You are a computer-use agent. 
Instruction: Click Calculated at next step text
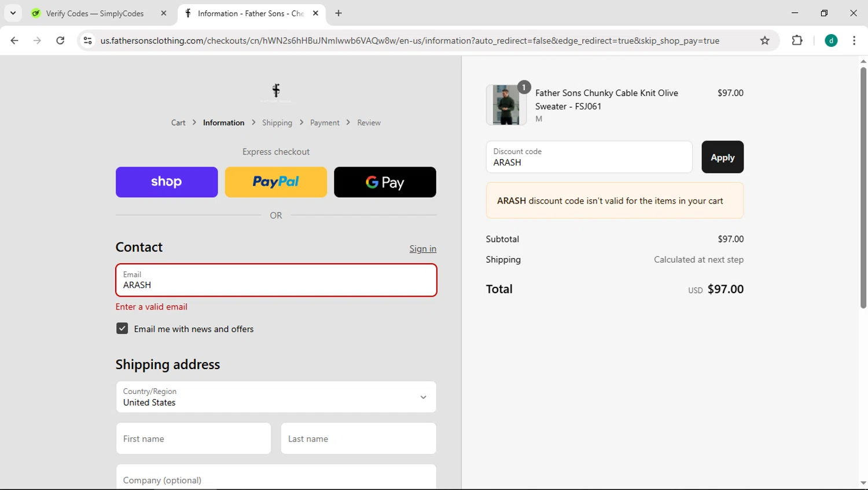699,260
